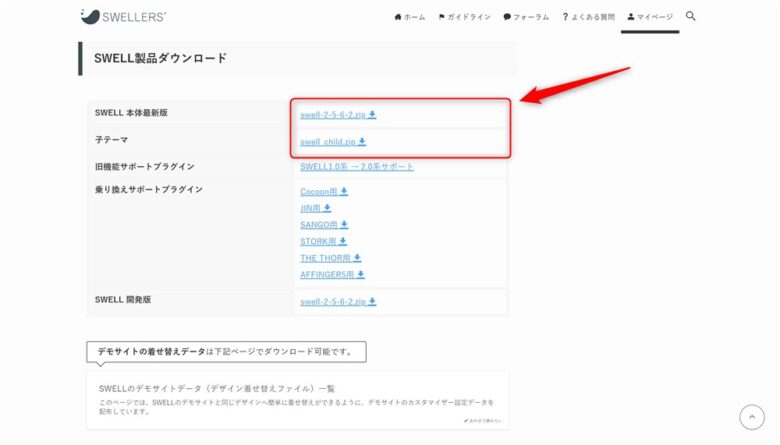
Task: Click the 子テーマ label
Action: point(111,140)
